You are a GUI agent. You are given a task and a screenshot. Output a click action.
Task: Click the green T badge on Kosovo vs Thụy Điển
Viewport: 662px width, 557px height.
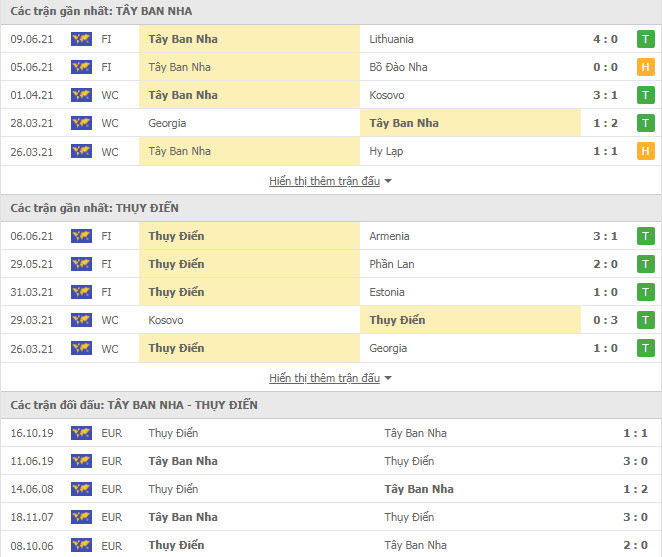point(645,320)
